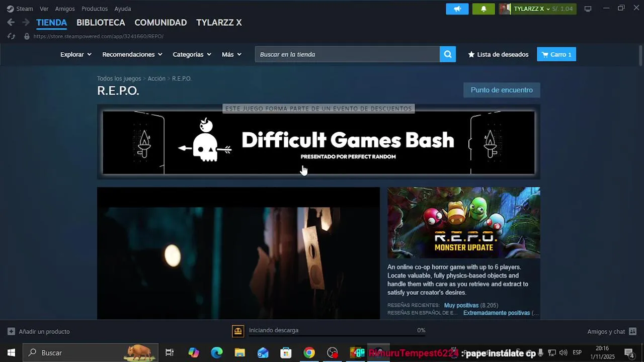
Task: Switch to the TIENDA tab
Action: pyautogui.click(x=51, y=23)
